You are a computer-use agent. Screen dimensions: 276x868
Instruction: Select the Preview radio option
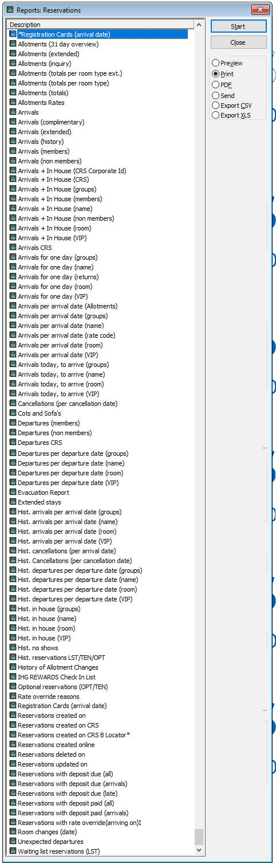coord(215,63)
